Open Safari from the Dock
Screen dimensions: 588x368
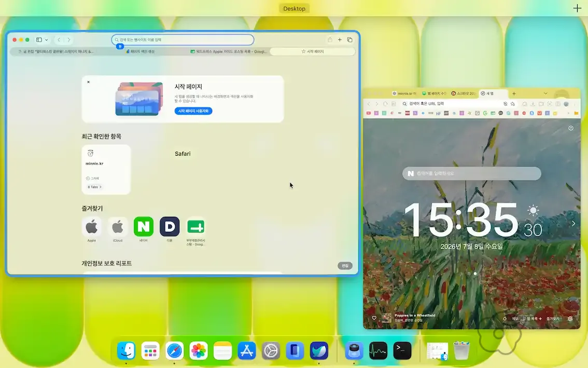174,351
